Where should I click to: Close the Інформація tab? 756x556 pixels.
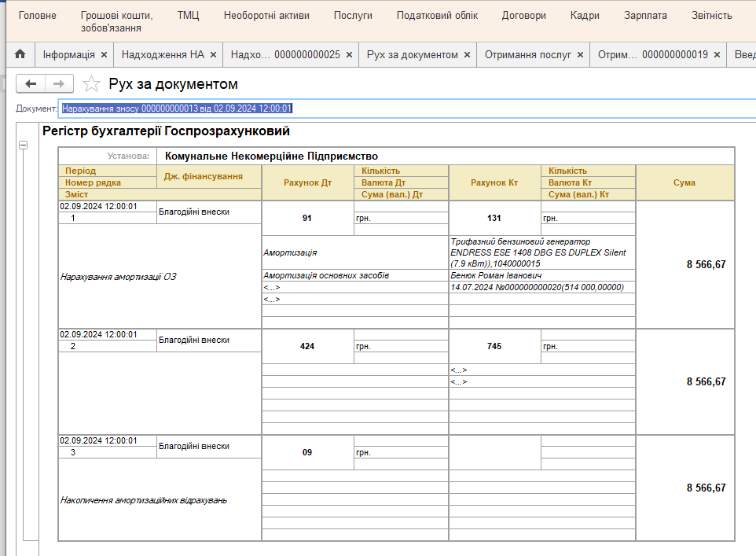104,55
